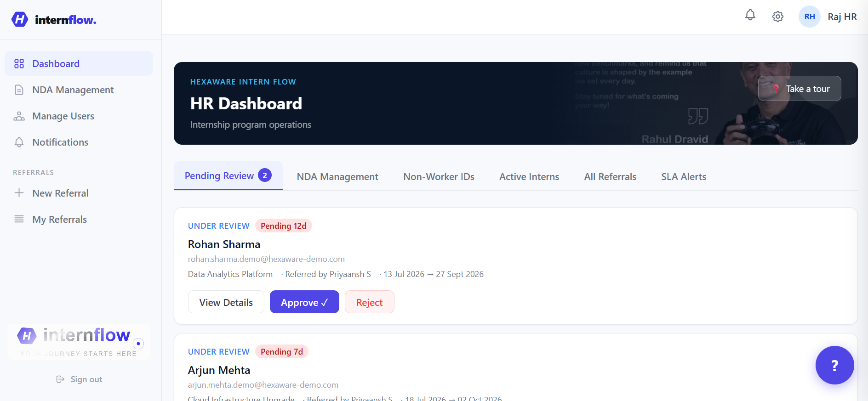868x401 pixels.
Task: Click the Rohan Sharma name heading
Action: point(224,244)
